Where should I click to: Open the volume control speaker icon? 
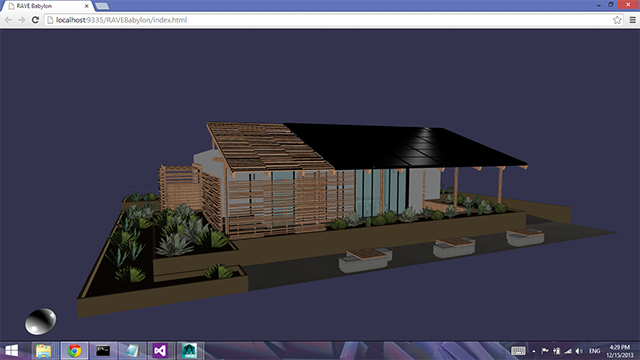(x=579, y=351)
